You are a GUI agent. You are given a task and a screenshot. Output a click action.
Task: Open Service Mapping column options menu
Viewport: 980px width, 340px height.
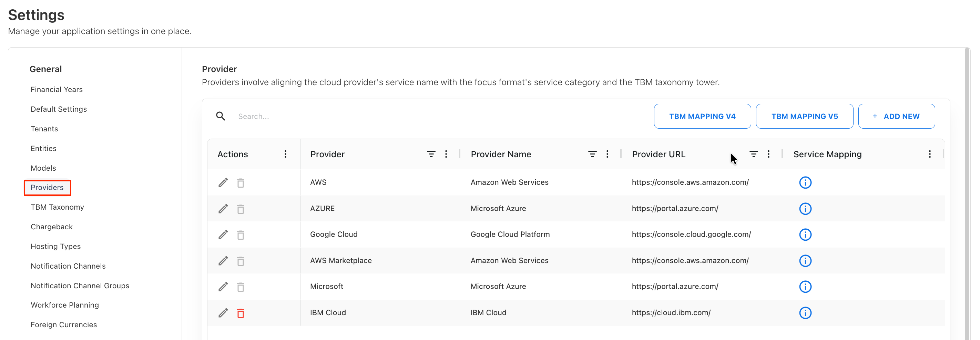pos(930,154)
